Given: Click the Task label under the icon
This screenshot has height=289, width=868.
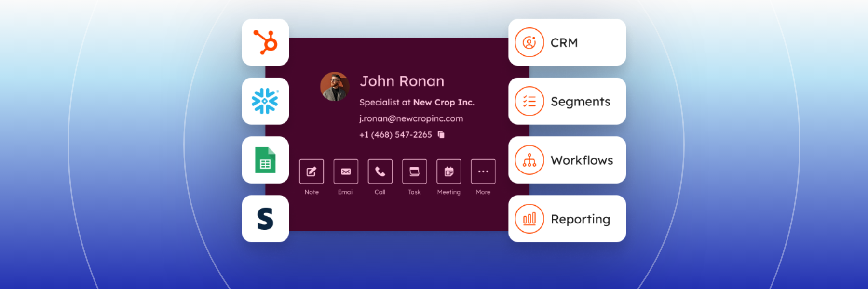Looking at the screenshot, I should coord(414,192).
